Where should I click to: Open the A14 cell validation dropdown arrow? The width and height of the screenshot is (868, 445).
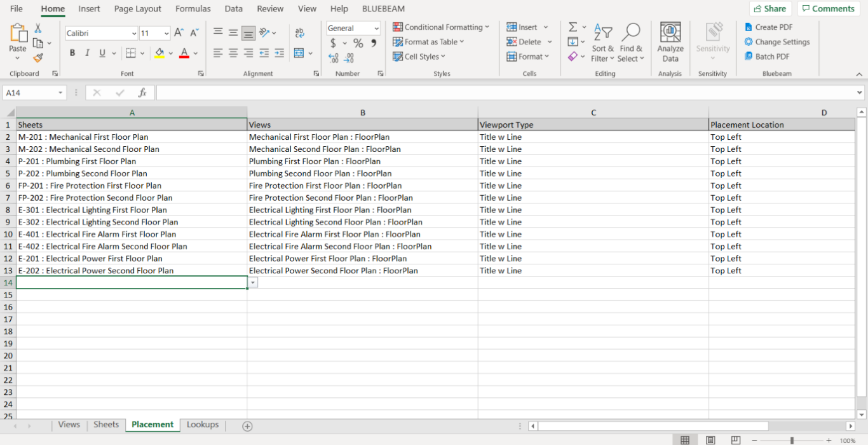point(253,282)
